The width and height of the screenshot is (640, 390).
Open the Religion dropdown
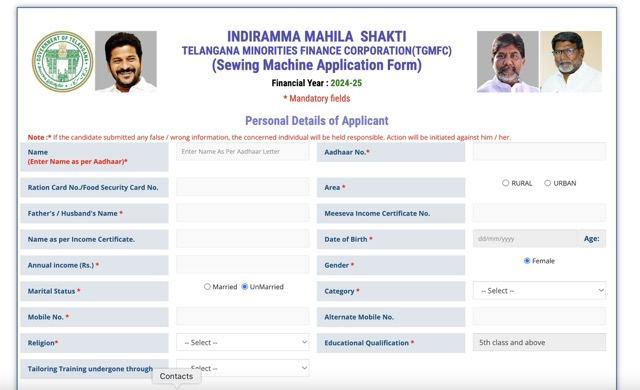[242, 342]
